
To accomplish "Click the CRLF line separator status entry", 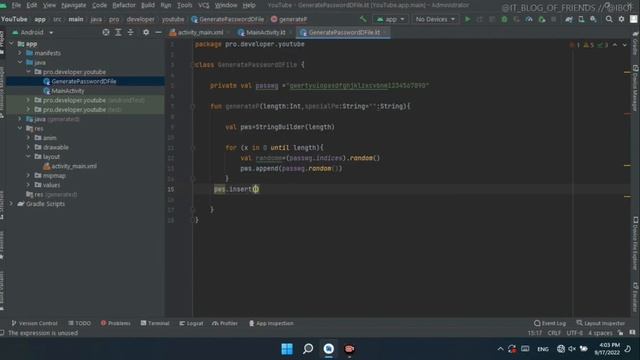I will point(554,333).
